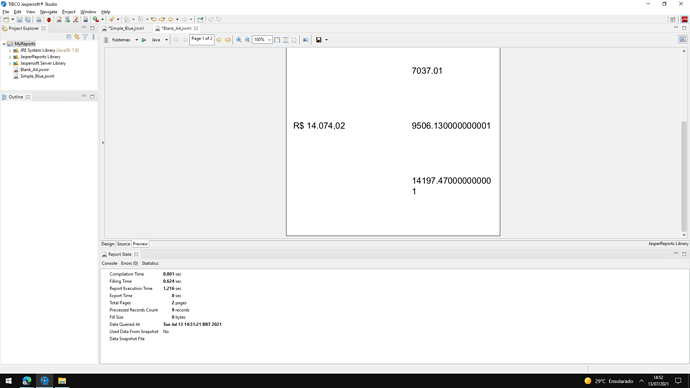Click the Collapse All icon in Project Explorer
Screen dimensions: 690x388
(69, 37)
